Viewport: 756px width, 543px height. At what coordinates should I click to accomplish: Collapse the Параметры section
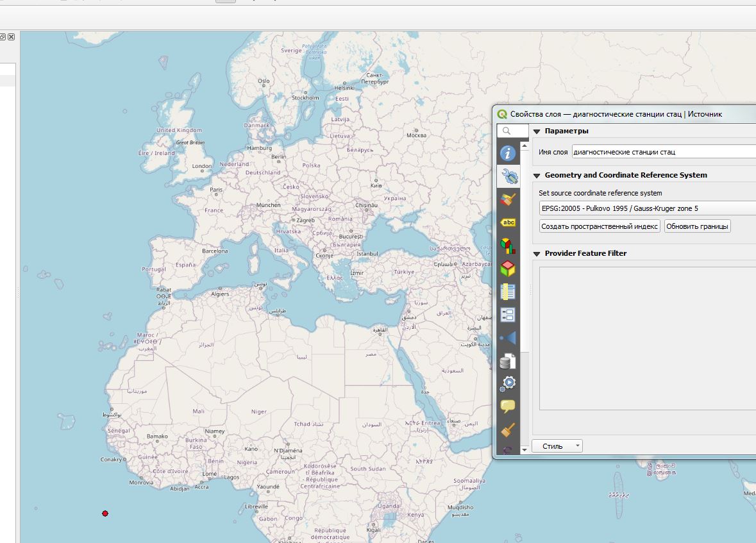(x=537, y=131)
